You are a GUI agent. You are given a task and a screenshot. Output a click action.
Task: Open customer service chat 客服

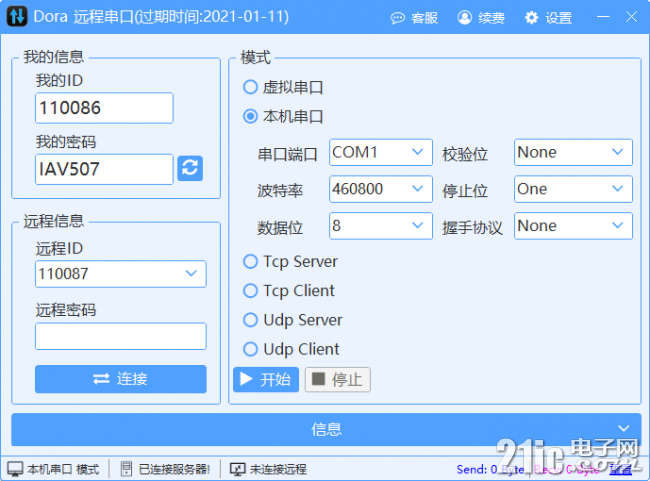tap(414, 18)
